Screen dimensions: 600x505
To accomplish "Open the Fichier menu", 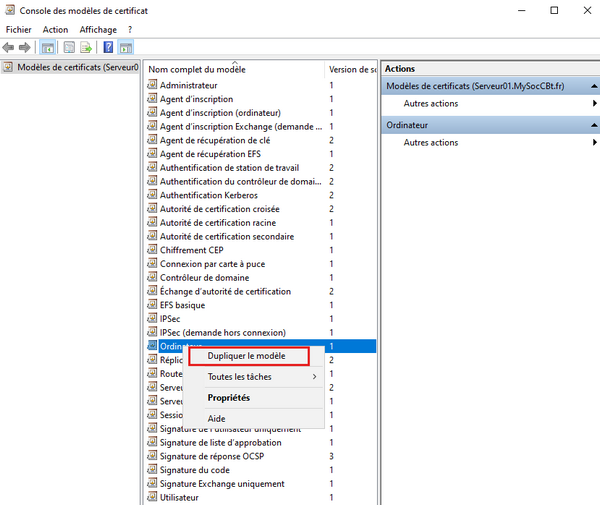I will click(18, 30).
